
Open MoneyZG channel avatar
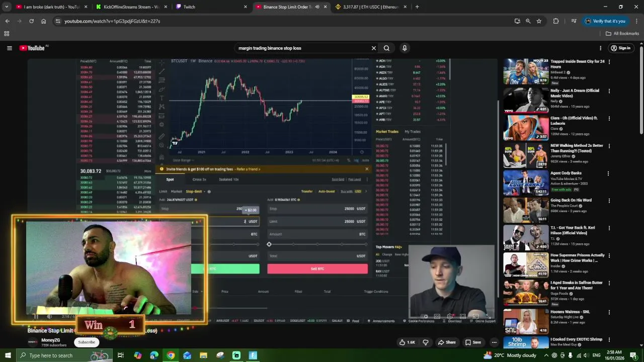(33, 342)
